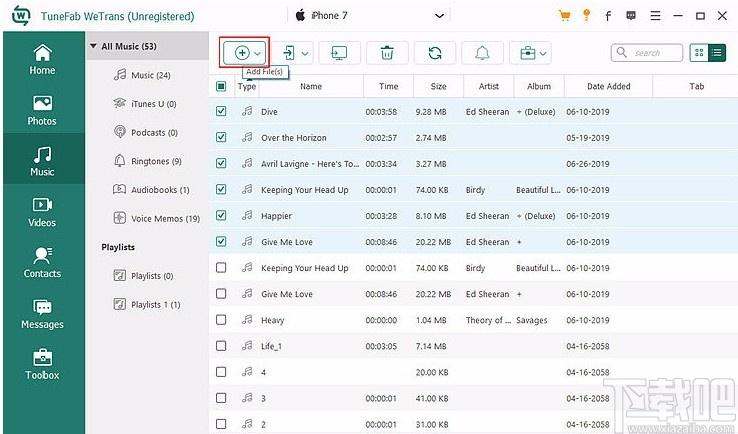This screenshot has height=434, width=738.
Task: Open the Home section in sidebar
Action: (x=42, y=60)
